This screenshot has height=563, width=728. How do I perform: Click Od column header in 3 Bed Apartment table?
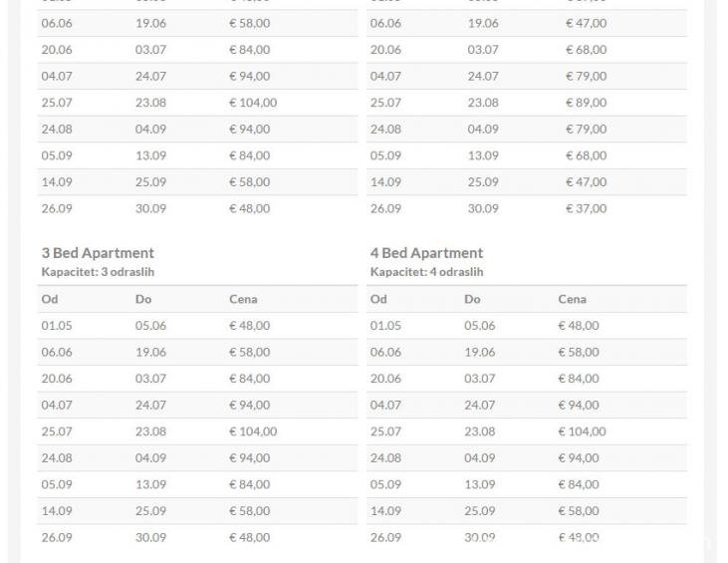(50, 299)
